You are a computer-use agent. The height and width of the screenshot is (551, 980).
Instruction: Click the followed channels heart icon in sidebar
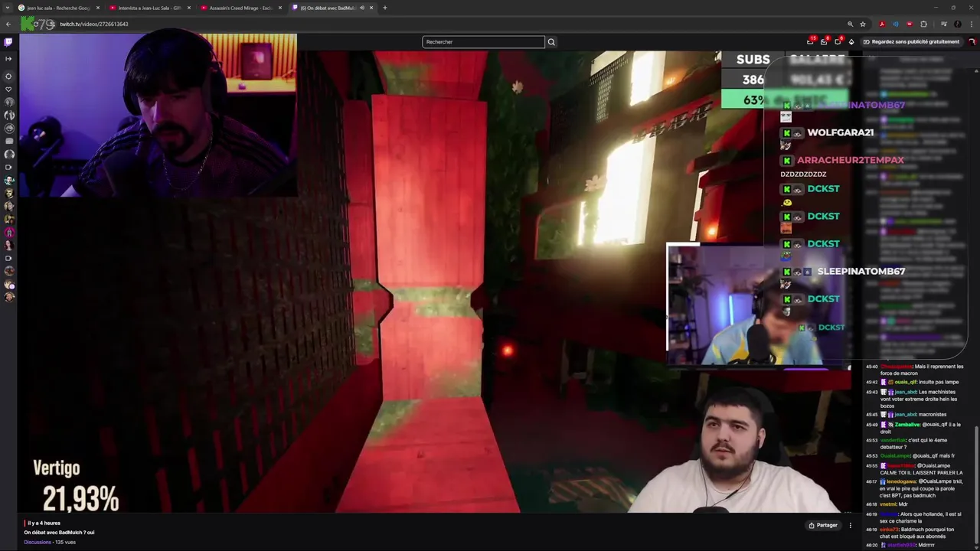[8, 89]
